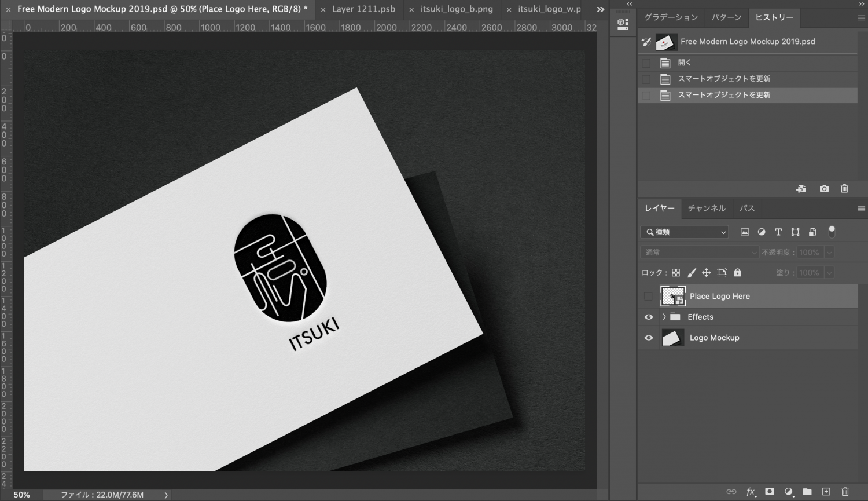The height and width of the screenshot is (501, 868).
Task: Create a new layer with plus icon
Action: [826, 492]
